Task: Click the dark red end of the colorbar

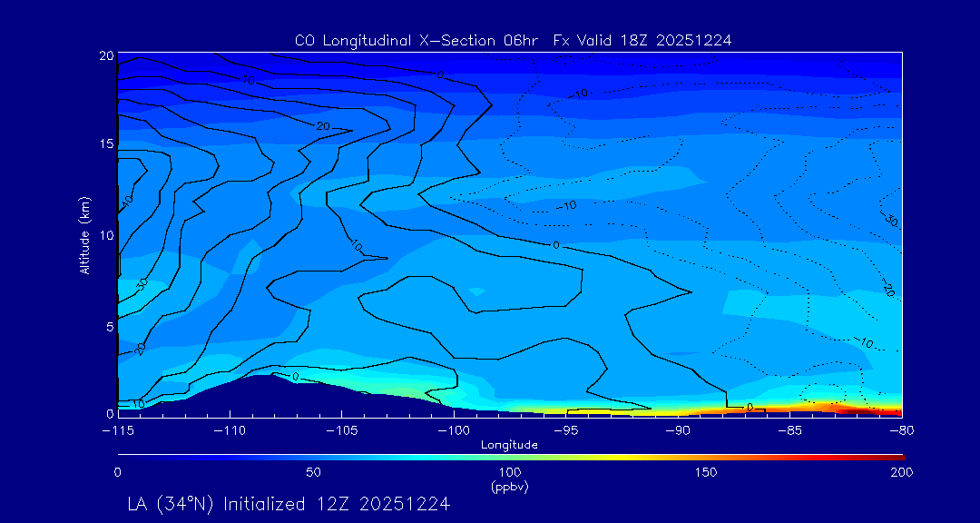Action: [x=897, y=458]
